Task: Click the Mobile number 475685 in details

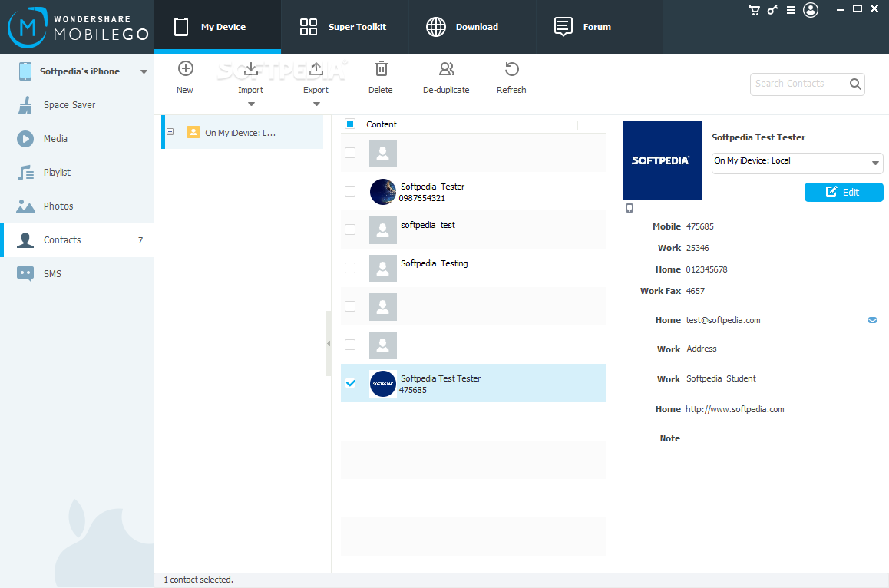Action: pos(699,226)
